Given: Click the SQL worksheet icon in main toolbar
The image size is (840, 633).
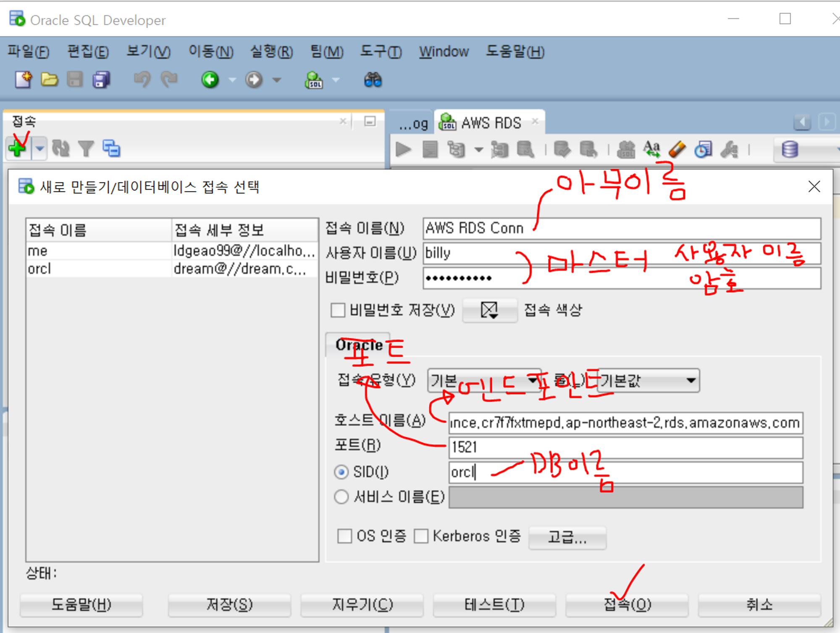Looking at the screenshot, I should (314, 79).
